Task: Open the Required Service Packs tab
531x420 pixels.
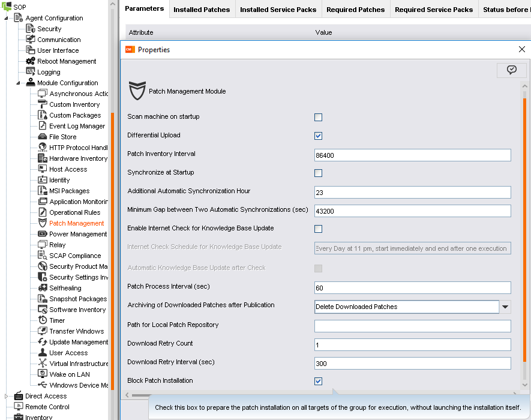Action: [x=433, y=10]
